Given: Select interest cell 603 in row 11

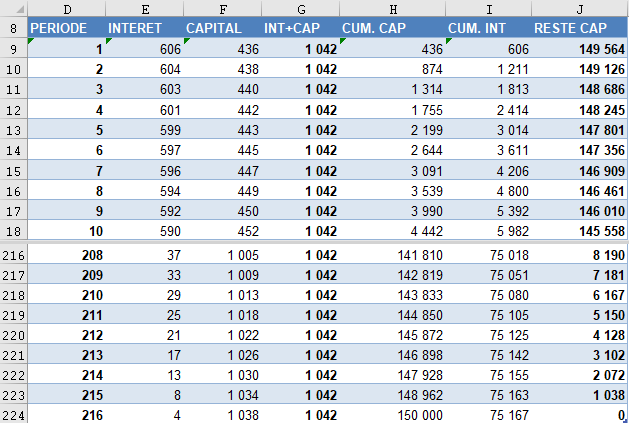Looking at the screenshot, I should click(x=144, y=89).
